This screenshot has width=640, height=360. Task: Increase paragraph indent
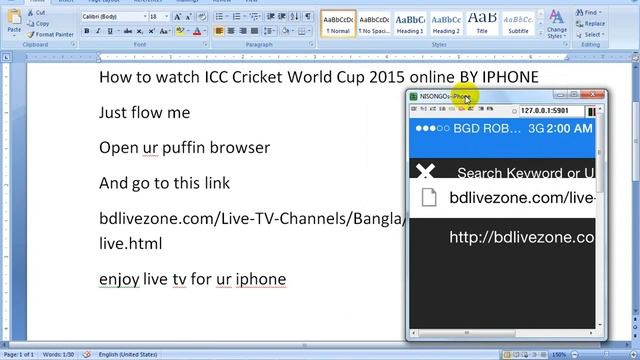pos(282,17)
